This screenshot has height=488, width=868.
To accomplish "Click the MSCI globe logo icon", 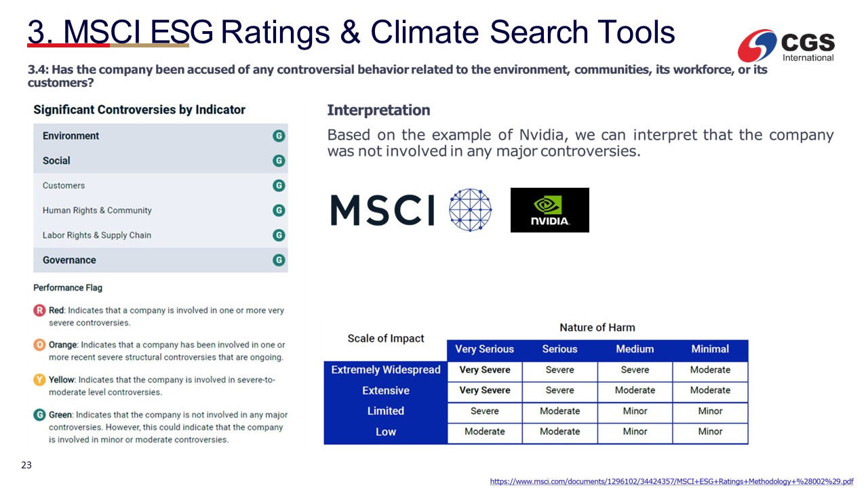I will [470, 210].
